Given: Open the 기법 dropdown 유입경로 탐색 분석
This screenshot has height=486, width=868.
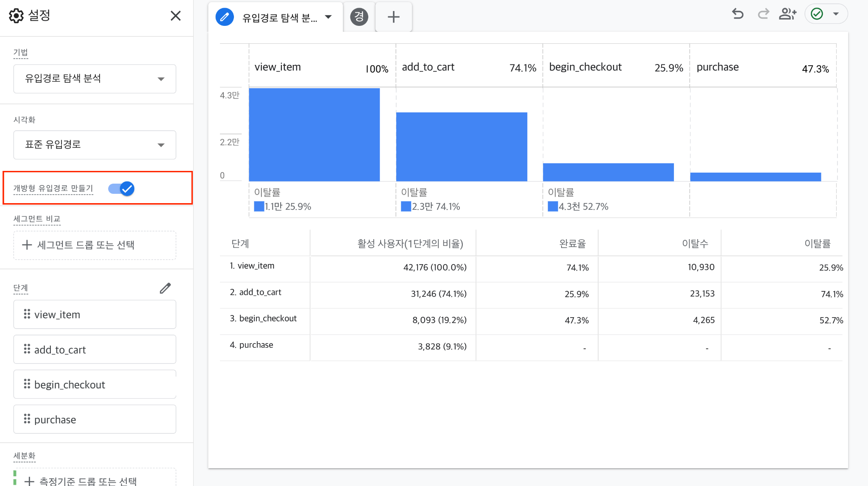Looking at the screenshot, I should point(95,78).
